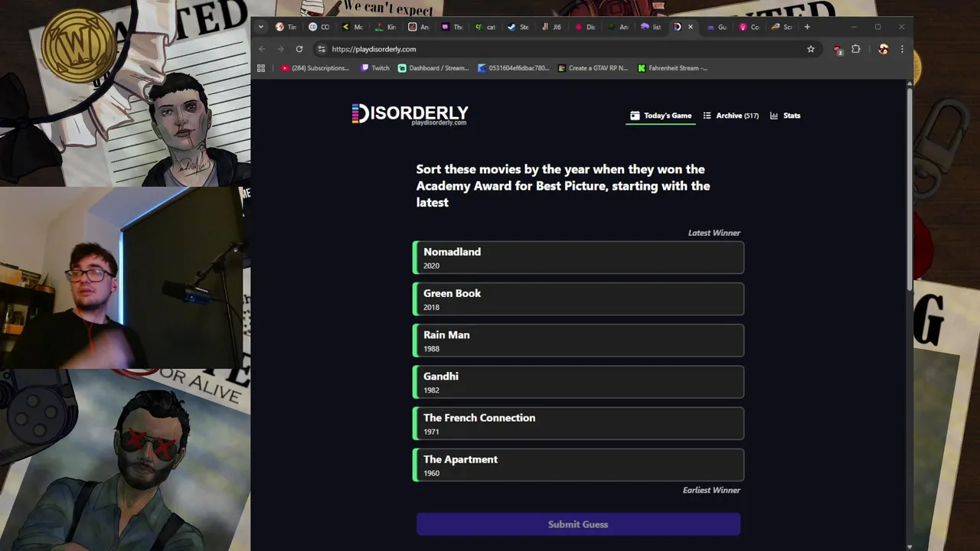Switch to the 'JI6' browser tab
This screenshot has width=980, height=551.
551,27
